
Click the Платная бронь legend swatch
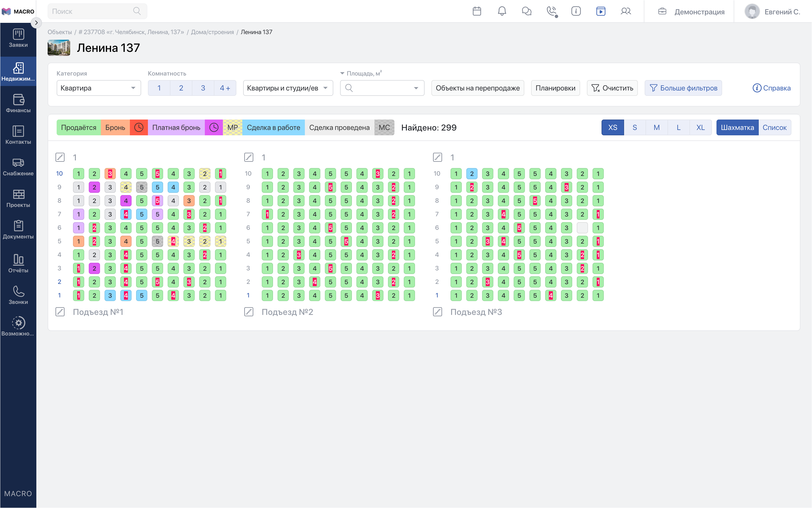pyautogui.click(x=176, y=127)
